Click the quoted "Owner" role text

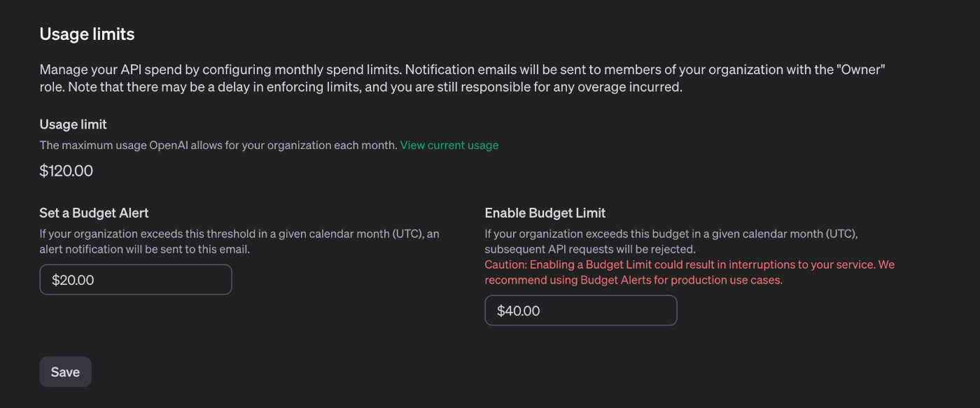[x=865, y=70]
